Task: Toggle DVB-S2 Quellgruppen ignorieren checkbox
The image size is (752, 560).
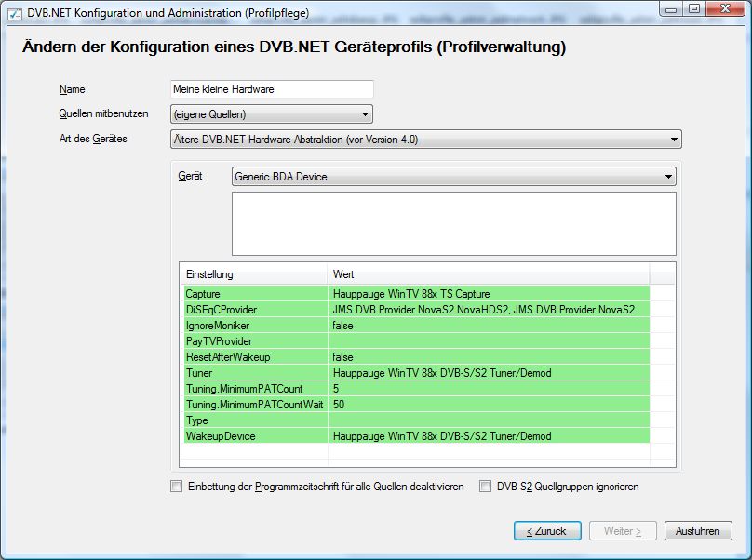Action: click(x=485, y=487)
